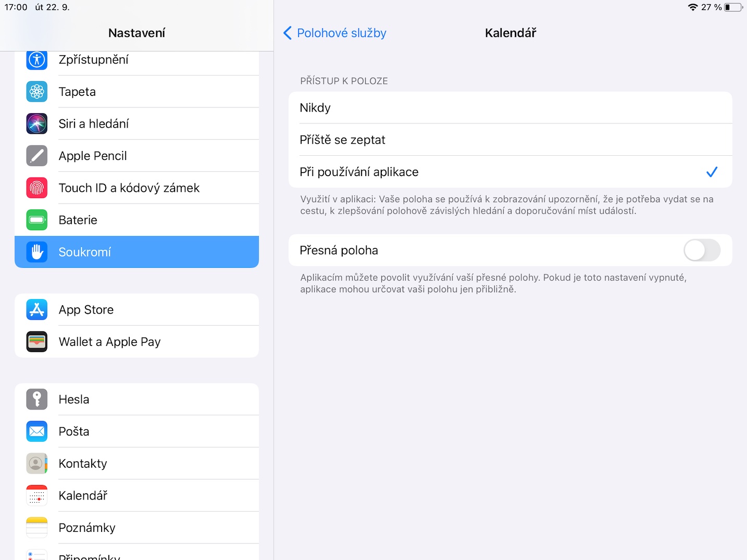Enable the Přesná poloha switch
Screen dimensions: 747x560
click(x=702, y=251)
